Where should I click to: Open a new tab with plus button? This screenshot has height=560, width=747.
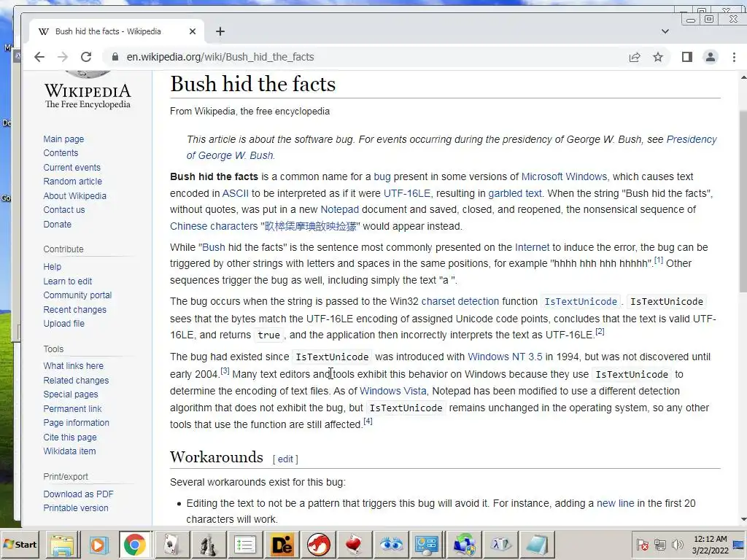pos(220,31)
